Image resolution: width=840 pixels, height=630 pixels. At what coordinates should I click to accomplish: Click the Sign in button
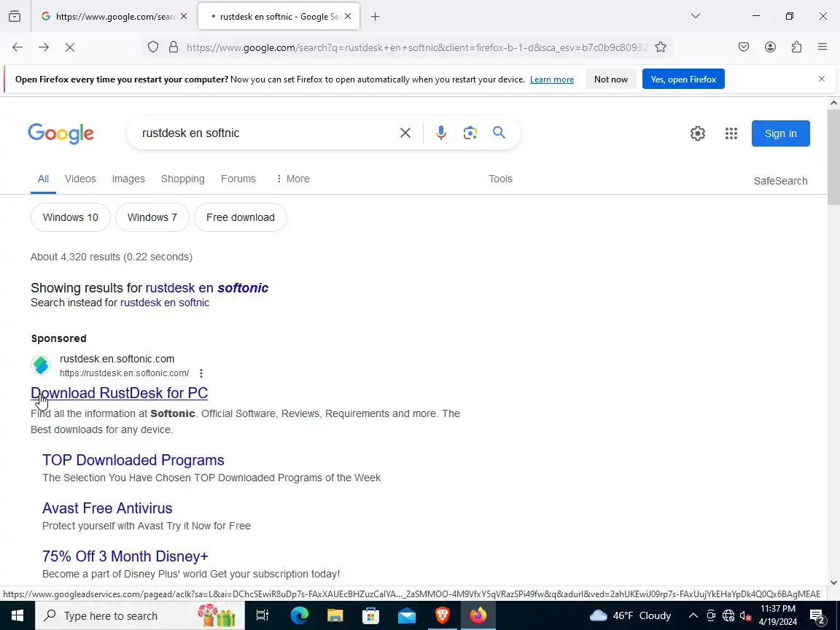[780, 133]
